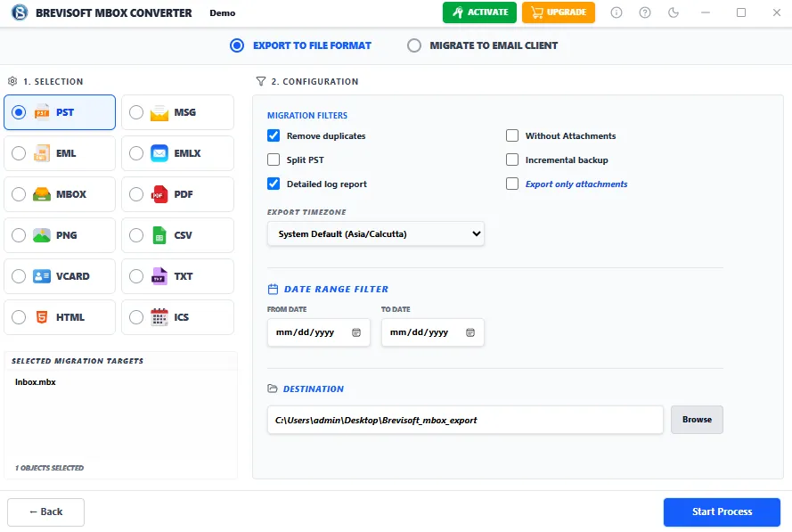
Task: Click the Activate button
Action: [479, 12]
